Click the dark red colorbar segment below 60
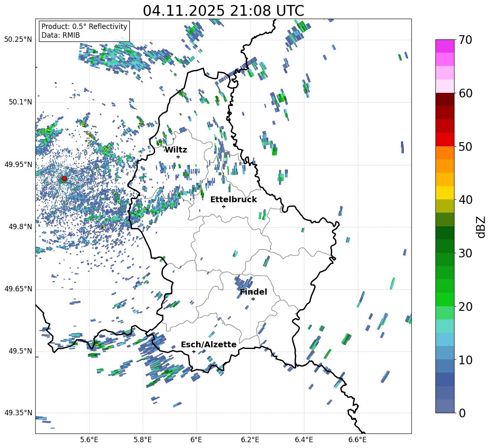This screenshot has height=448, width=491. point(445,99)
